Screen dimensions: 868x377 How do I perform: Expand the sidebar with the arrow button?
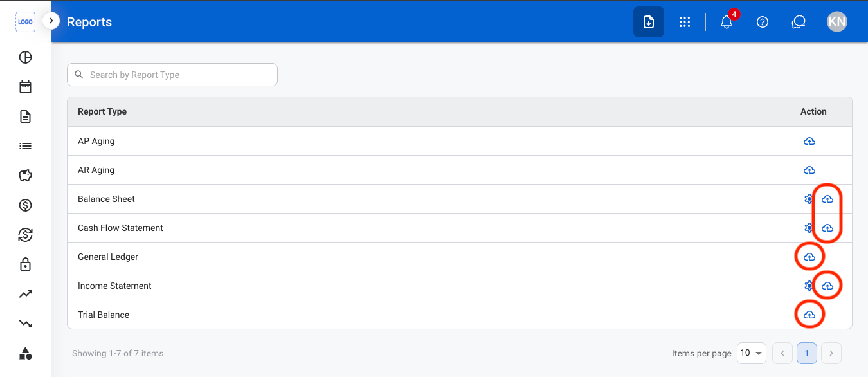51,21
